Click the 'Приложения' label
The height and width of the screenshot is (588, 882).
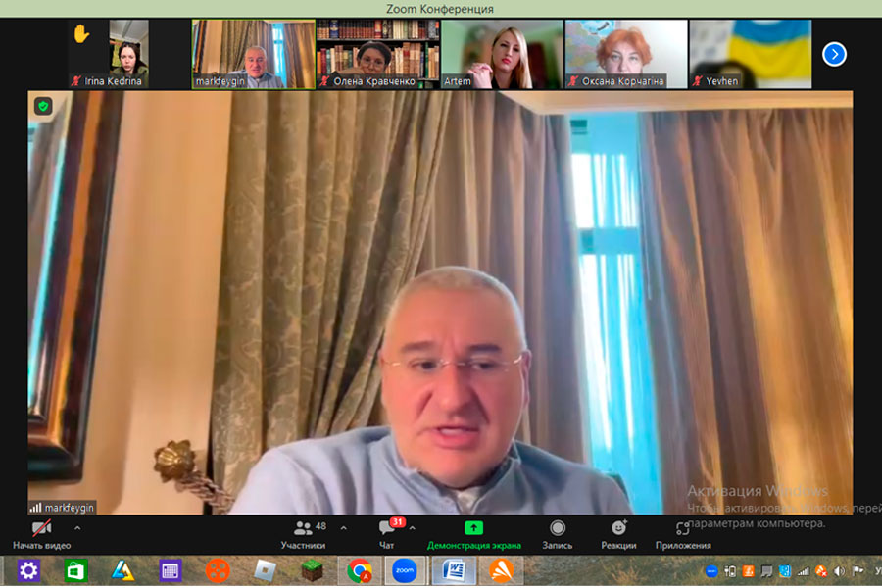(683, 545)
